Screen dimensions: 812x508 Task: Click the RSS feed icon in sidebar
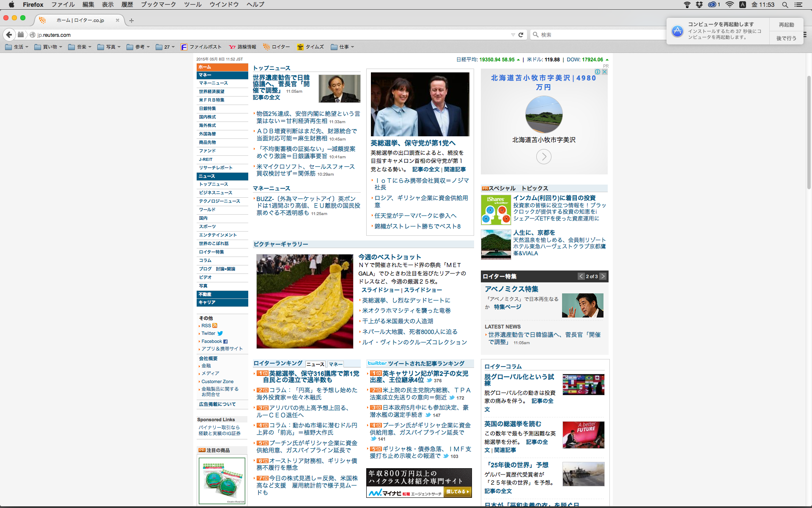point(215,326)
